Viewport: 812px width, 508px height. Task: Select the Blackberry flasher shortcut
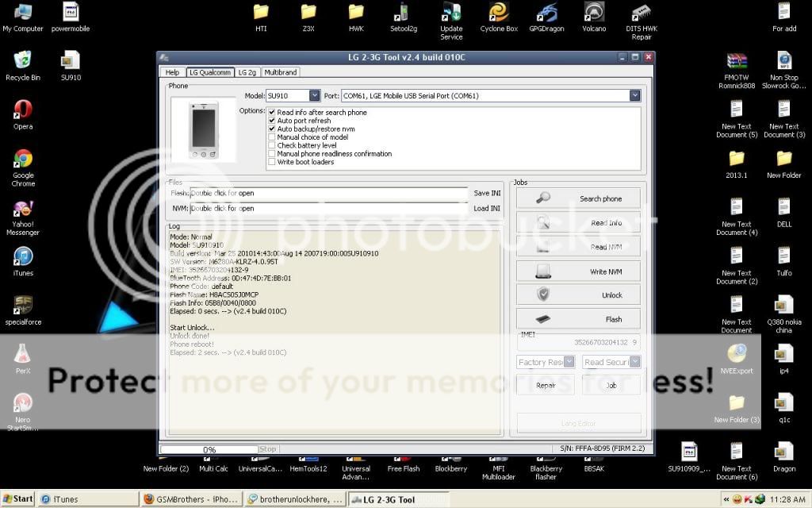pyautogui.click(x=546, y=467)
